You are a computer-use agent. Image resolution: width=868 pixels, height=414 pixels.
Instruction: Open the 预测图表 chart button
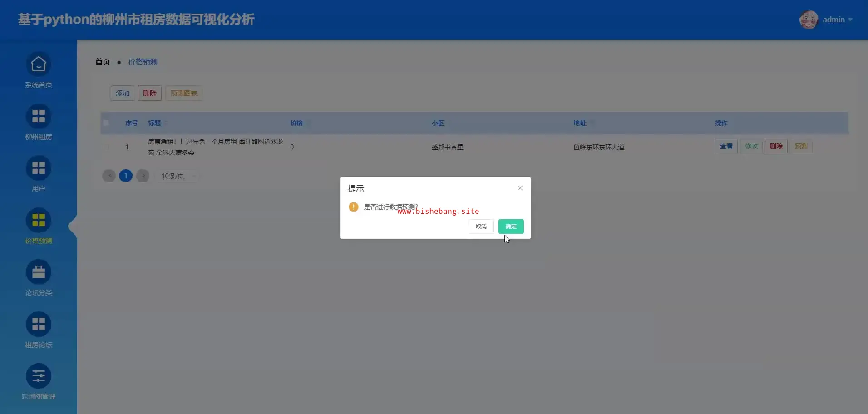click(x=184, y=94)
